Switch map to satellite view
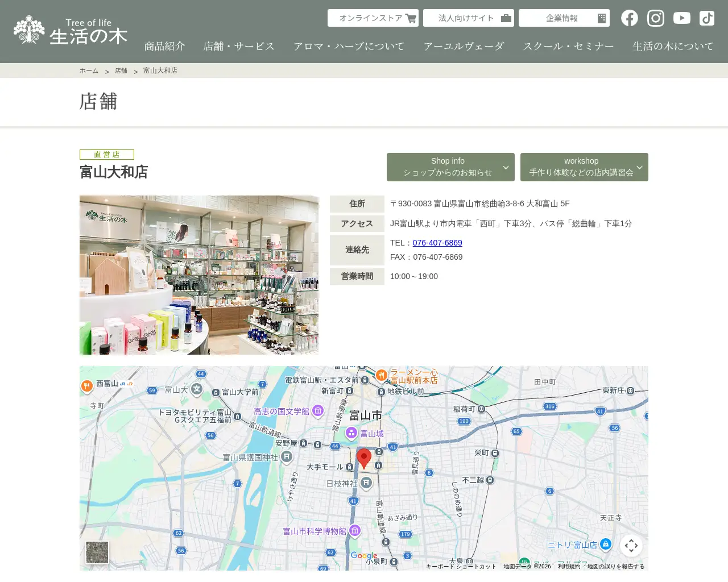The width and height of the screenshot is (728, 582). point(97,552)
